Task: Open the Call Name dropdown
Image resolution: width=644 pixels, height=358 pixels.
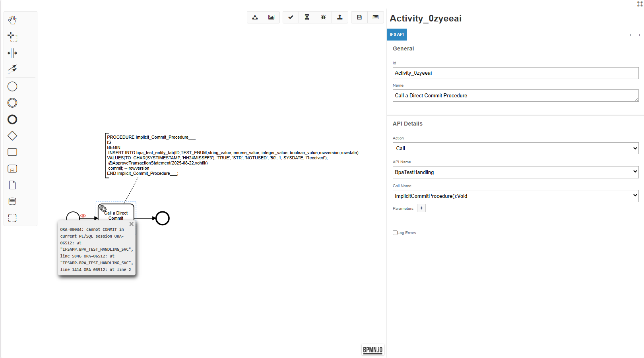Action: [516, 196]
